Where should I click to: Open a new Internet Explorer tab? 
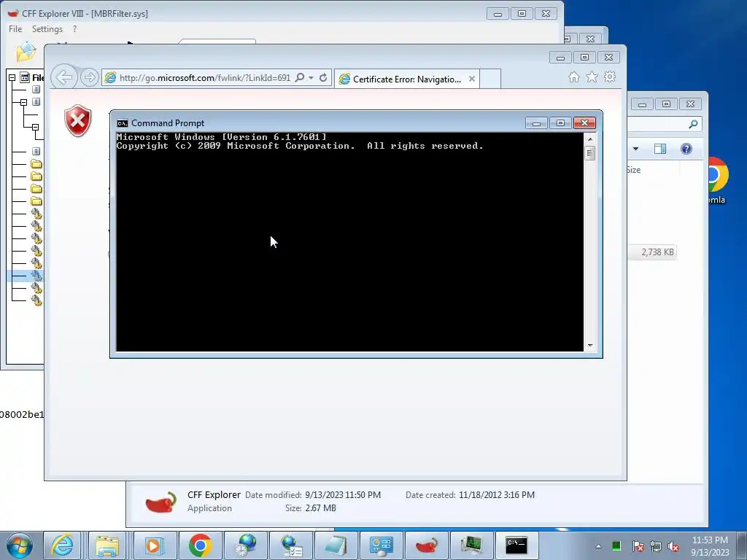[489, 79]
